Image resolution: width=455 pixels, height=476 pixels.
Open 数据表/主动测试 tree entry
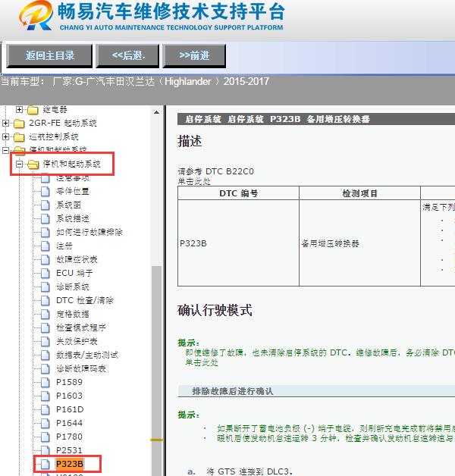click(x=87, y=355)
